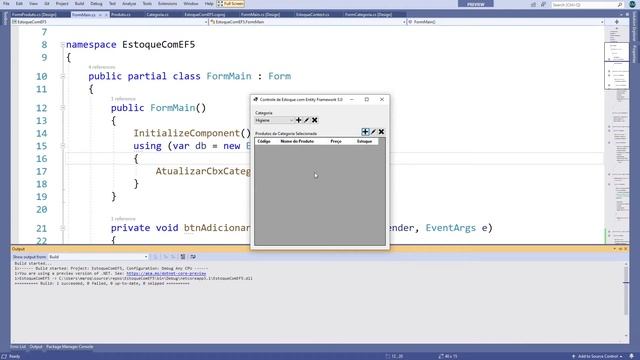Open the EstoqueComEF5.FormMain type dropdown
Image resolution: width=640 pixels, height=360 pixels.
[x=307, y=22]
